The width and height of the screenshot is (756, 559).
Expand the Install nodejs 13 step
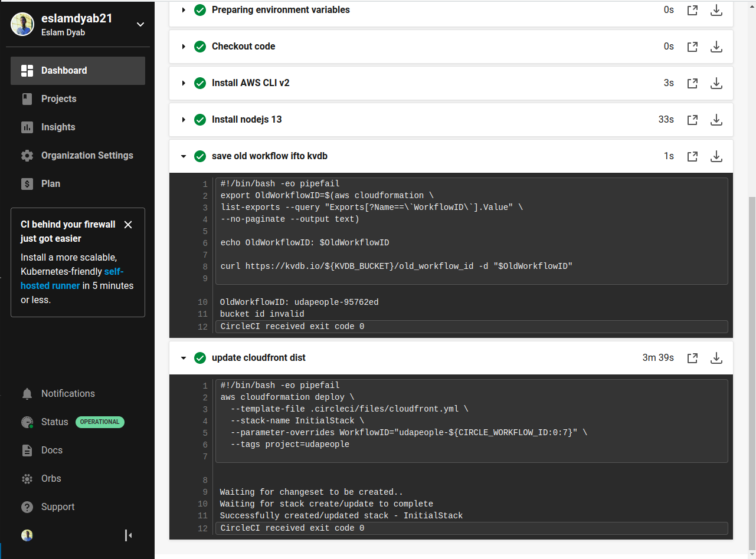pyautogui.click(x=184, y=120)
